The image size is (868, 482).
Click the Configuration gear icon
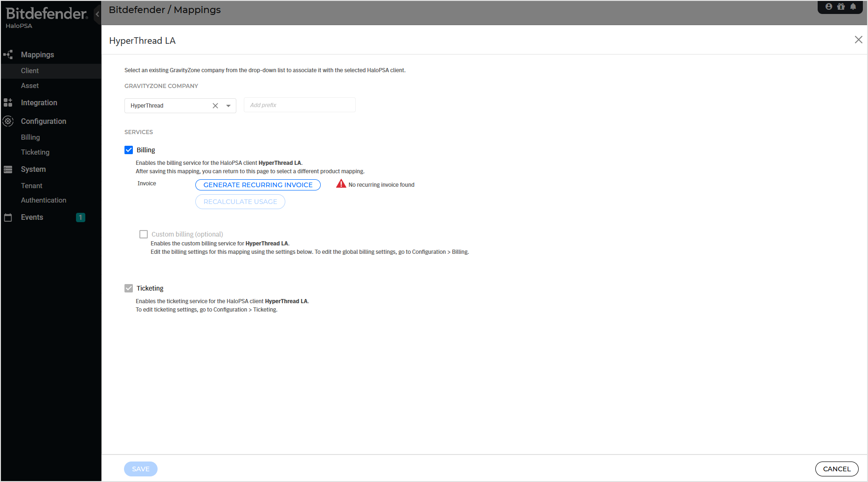pos(8,121)
